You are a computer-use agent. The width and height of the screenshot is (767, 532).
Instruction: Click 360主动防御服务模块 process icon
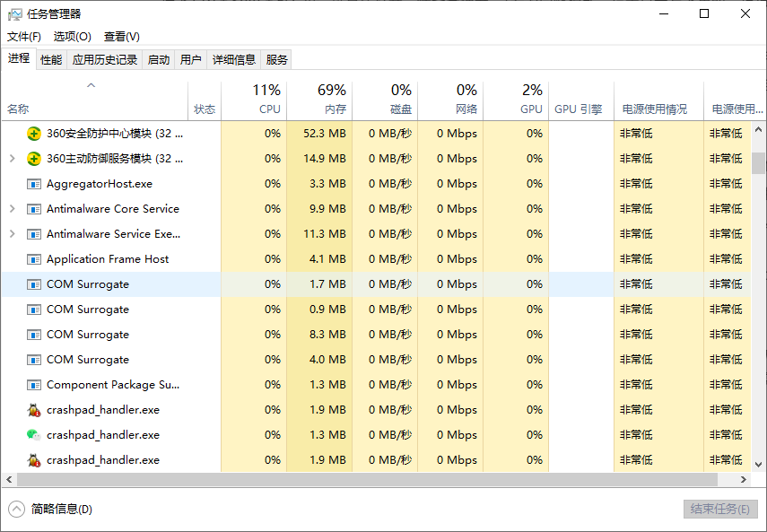(x=34, y=159)
